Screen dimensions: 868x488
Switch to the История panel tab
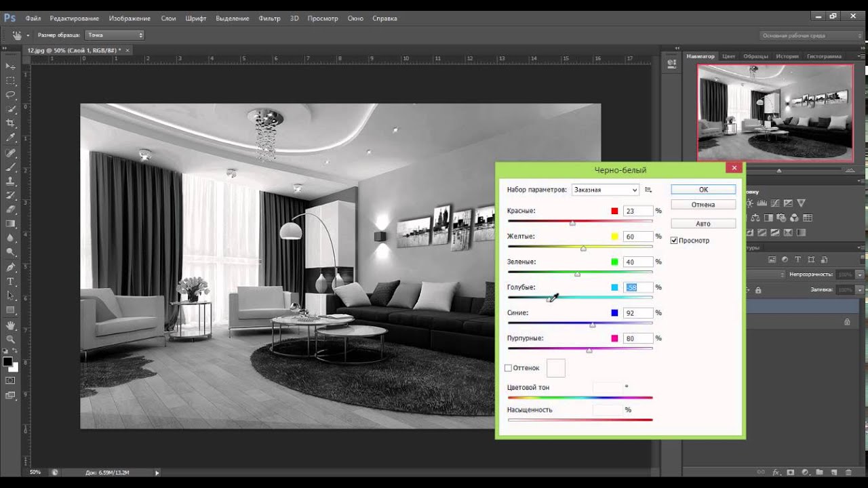[x=787, y=56]
